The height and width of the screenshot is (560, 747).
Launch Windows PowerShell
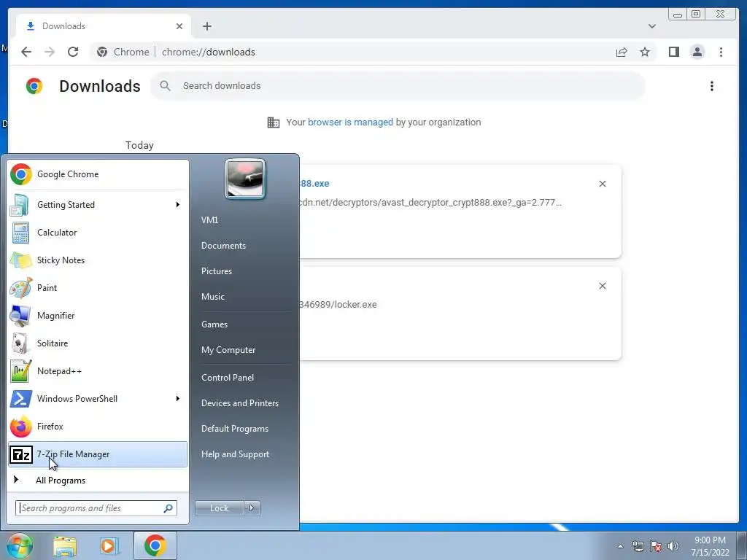tap(98, 399)
